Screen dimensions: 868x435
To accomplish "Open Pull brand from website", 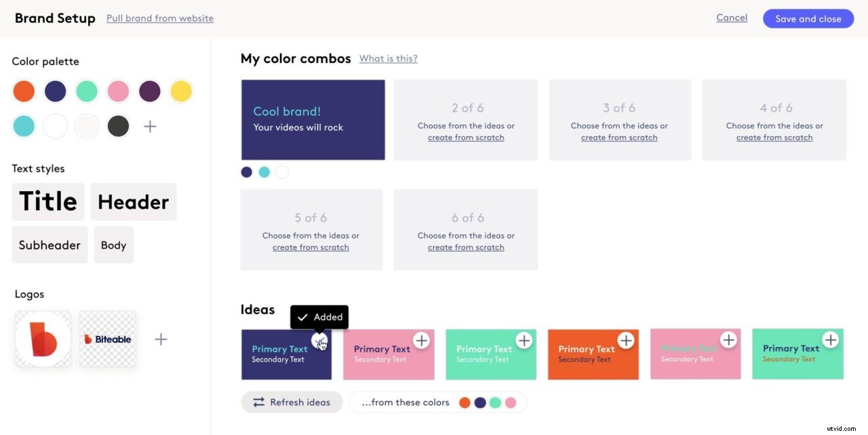I will pos(159,18).
